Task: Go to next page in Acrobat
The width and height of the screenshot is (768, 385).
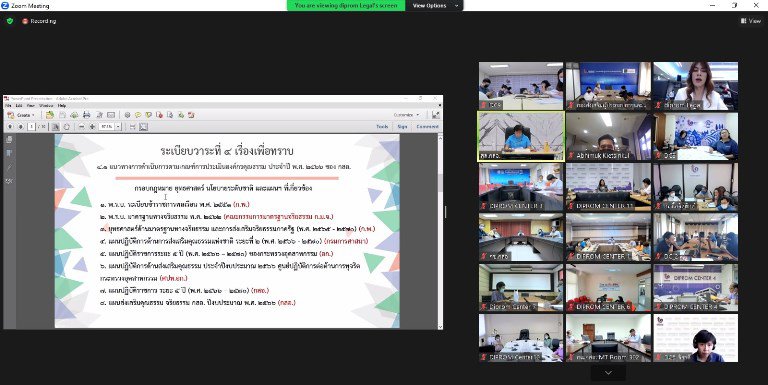Action: tap(21, 126)
